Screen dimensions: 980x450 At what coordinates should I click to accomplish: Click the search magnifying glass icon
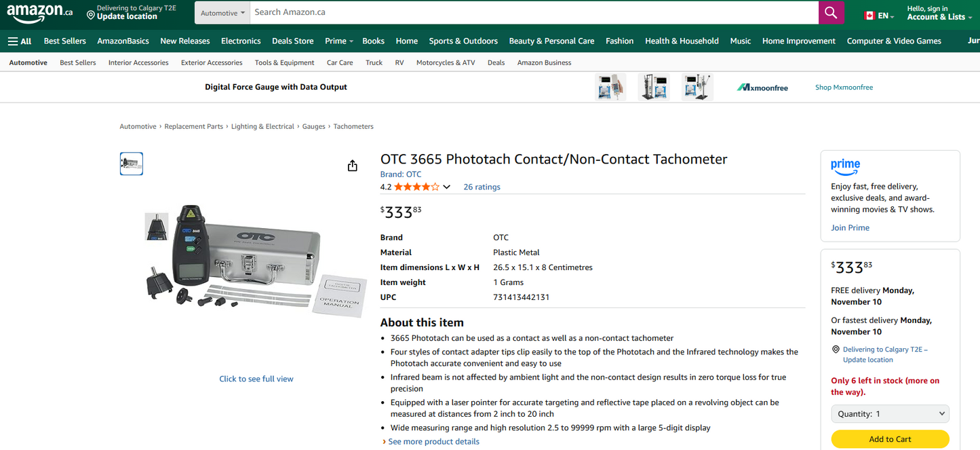(x=831, y=12)
